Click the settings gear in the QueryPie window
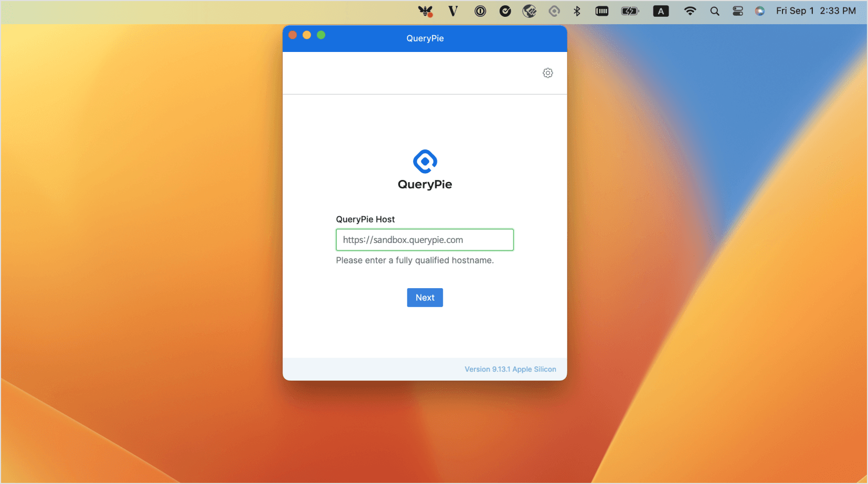Screen dimensions: 868x484 [548, 73]
